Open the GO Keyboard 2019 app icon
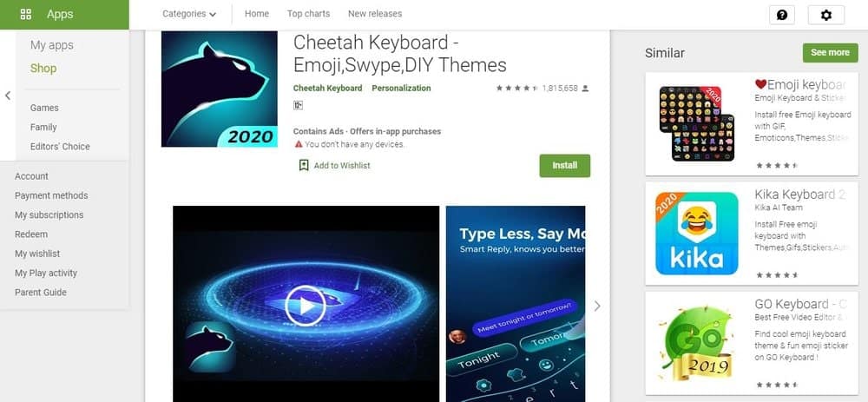This screenshot has width=868, height=402. coord(696,343)
